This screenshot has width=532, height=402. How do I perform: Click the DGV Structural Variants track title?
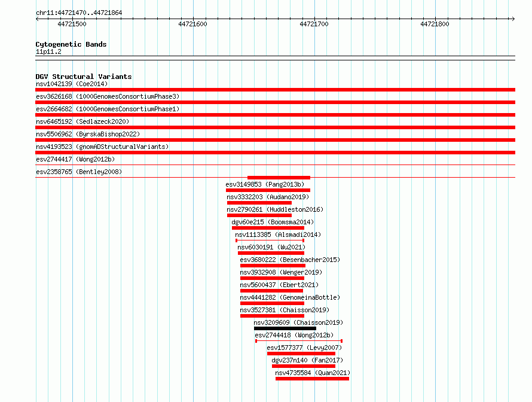[x=84, y=77]
